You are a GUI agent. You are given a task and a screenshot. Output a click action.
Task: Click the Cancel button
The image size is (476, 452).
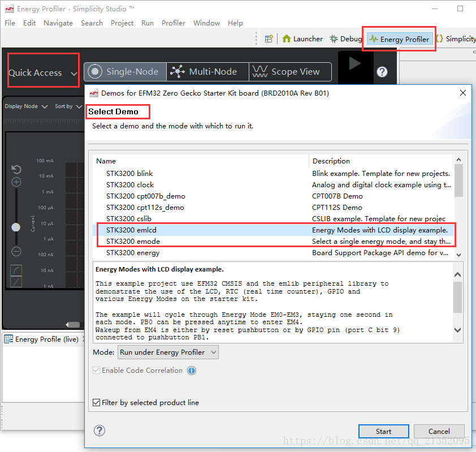click(439, 431)
